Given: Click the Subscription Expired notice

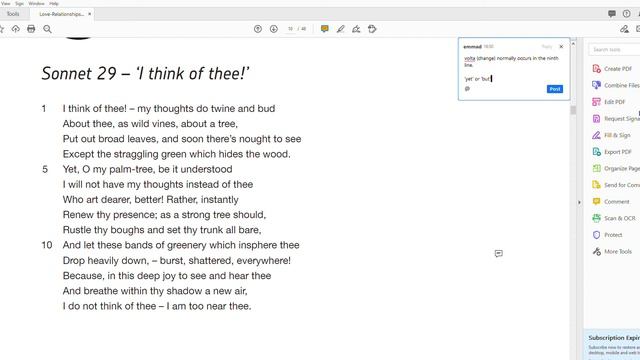Looking at the screenshot, I should tap(612, 344).
